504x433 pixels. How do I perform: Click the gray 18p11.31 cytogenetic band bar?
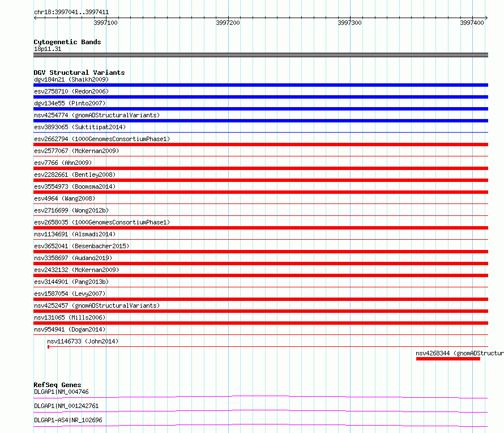[260, 55]
